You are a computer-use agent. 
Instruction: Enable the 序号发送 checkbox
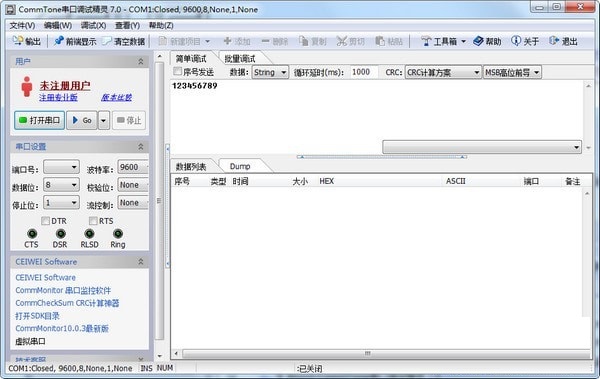(177, 72)
